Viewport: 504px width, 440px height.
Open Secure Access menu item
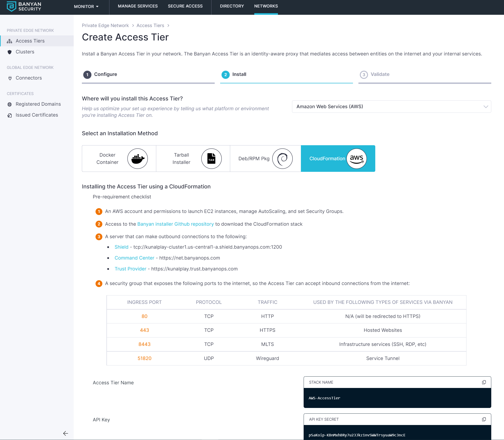185,6
